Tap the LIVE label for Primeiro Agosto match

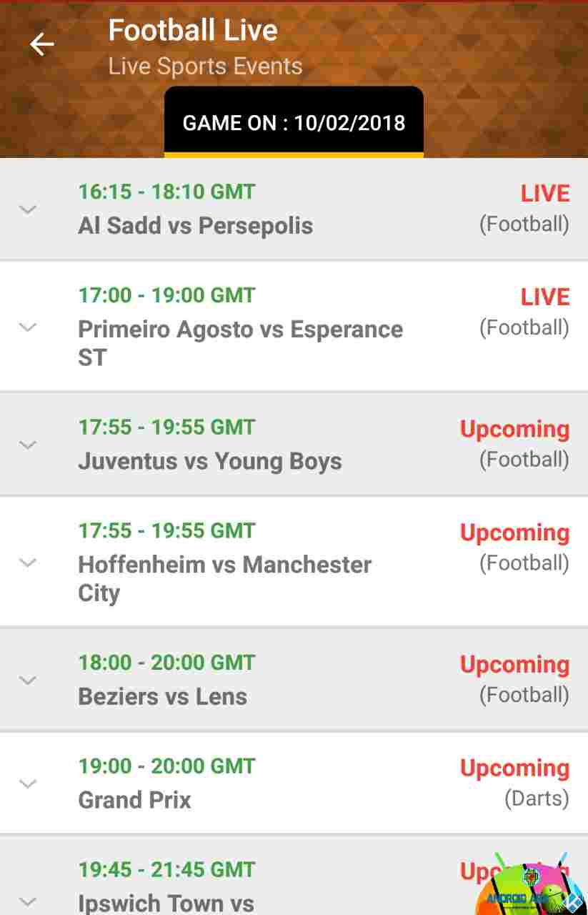pyautogui.click(x=545, y=297)
